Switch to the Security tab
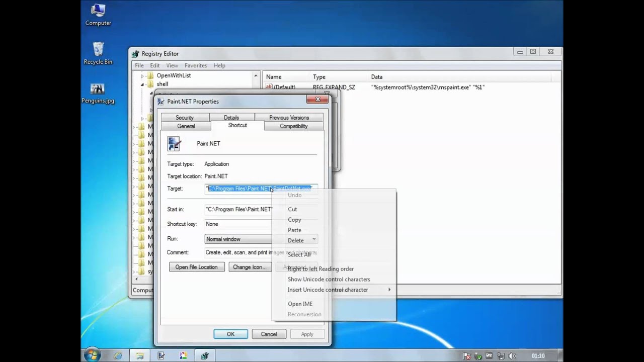The height and width of the screenshot is (362, 644). point(185,118)
